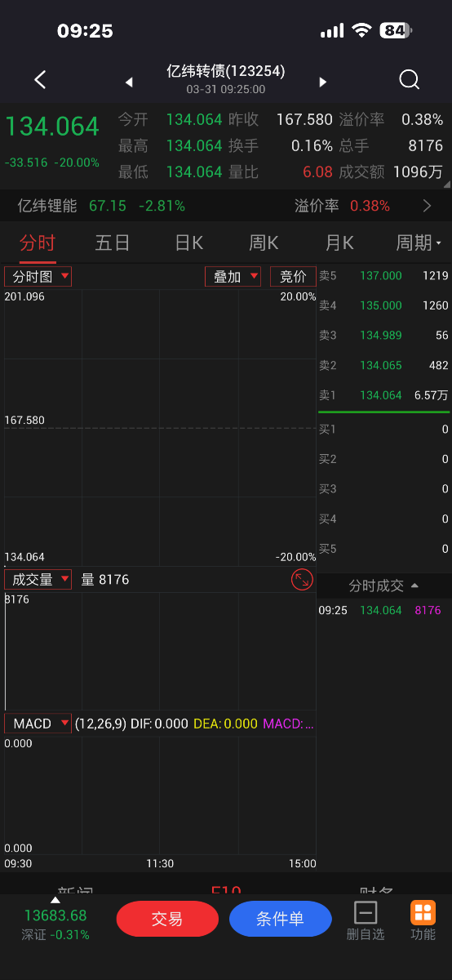Image resolution: width=452 pixels, height=980 pixels.
Task: Tap the 09:25 trade record row
Action: click(383, 610)
